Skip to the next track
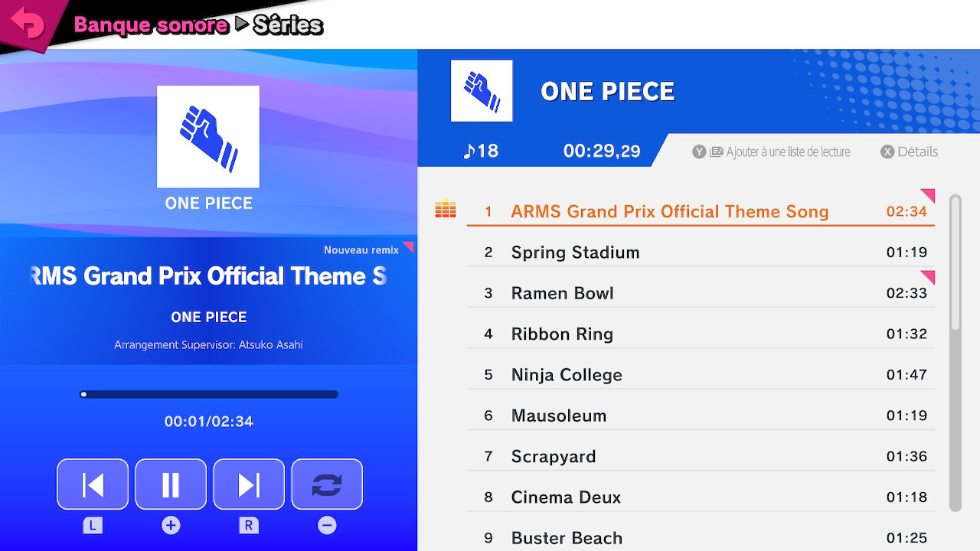The image size is (980, 551). [x=249, y=484]
